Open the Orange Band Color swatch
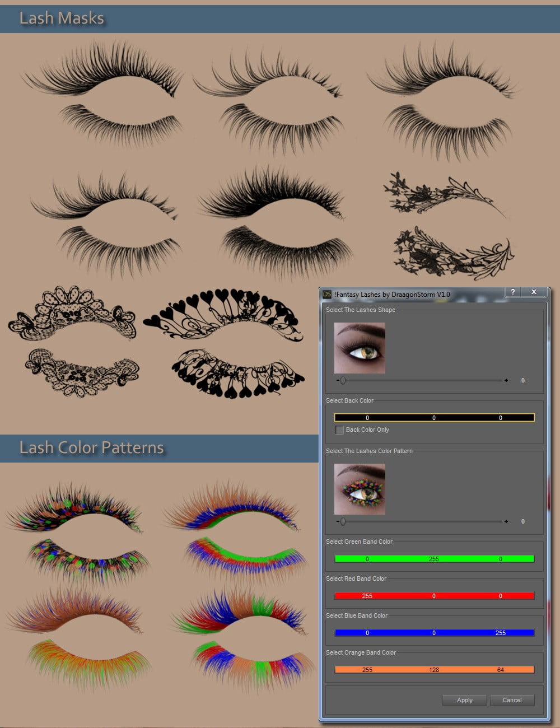The height and width of the screenshot is (728, 560). click(434, 669)
